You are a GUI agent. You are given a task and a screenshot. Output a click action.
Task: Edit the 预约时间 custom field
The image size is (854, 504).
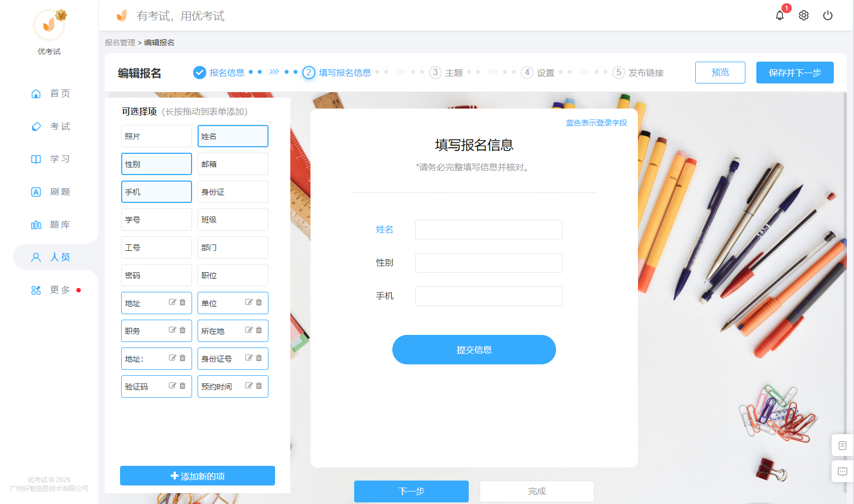pyautogui.click(x=249, y=386)
